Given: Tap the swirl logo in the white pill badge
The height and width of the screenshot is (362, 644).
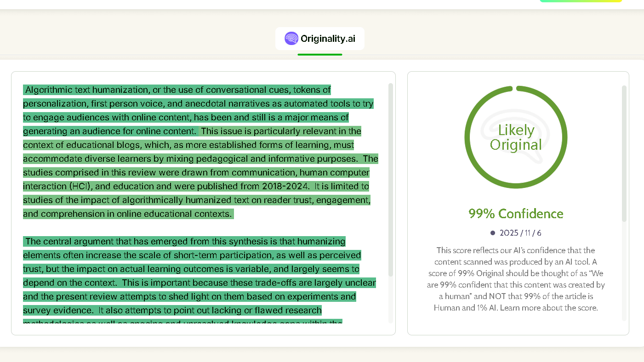Looking at the screenshot, I should (291, 38).
